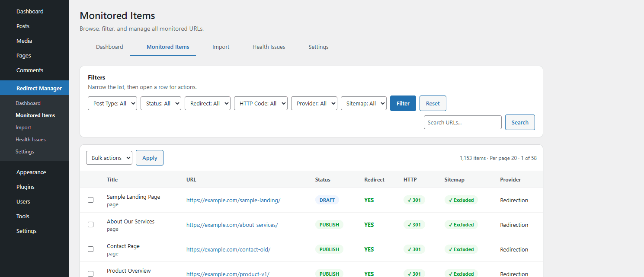Viewport: 644px width, 277px height.
Task: Click the Title column header
Action: (x=112, y=179)
